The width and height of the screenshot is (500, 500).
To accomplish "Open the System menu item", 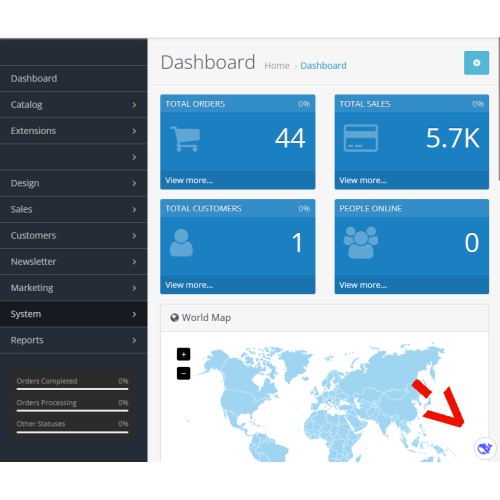I will (73, 314).
